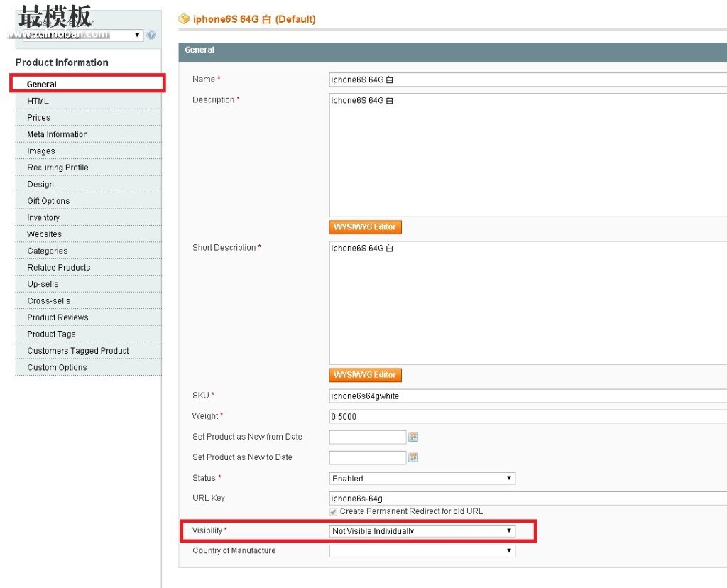Viewport: 727px width, 588px height.
Task: Click inside Short Description text area
Action: click(x=528, y=303)
